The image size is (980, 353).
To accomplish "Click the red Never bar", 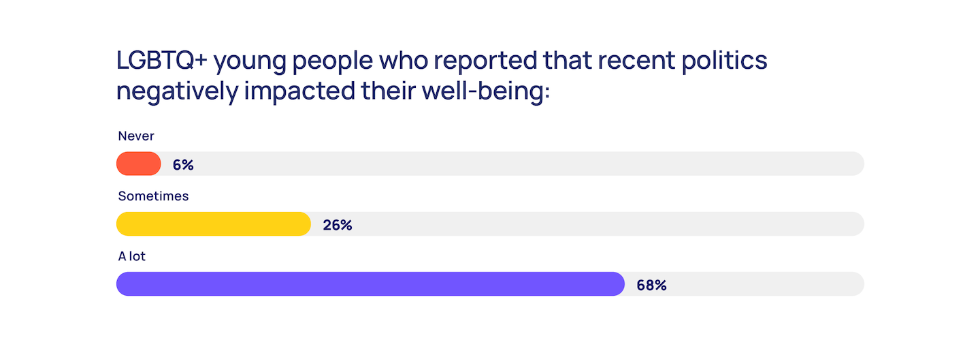I will [139, 164].
